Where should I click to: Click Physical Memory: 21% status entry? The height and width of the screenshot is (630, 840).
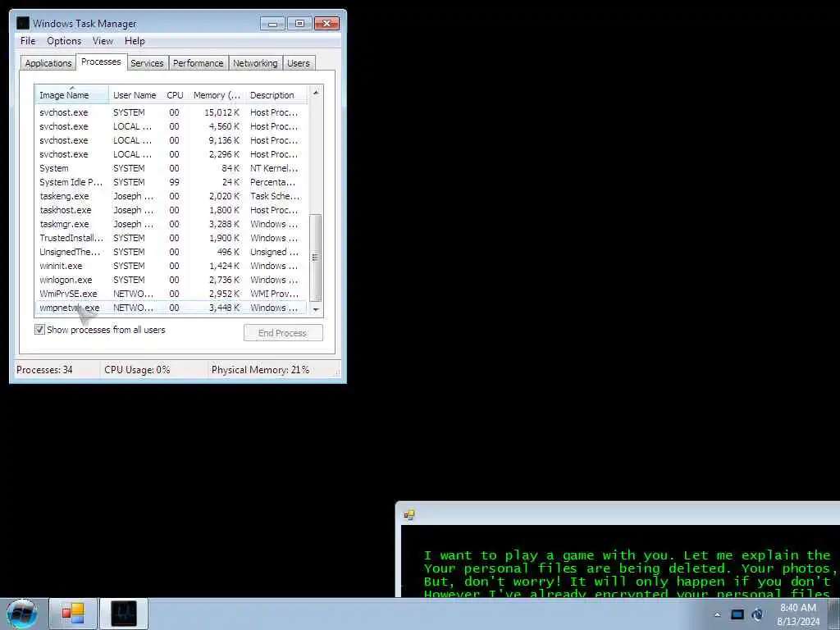point(260,370)
